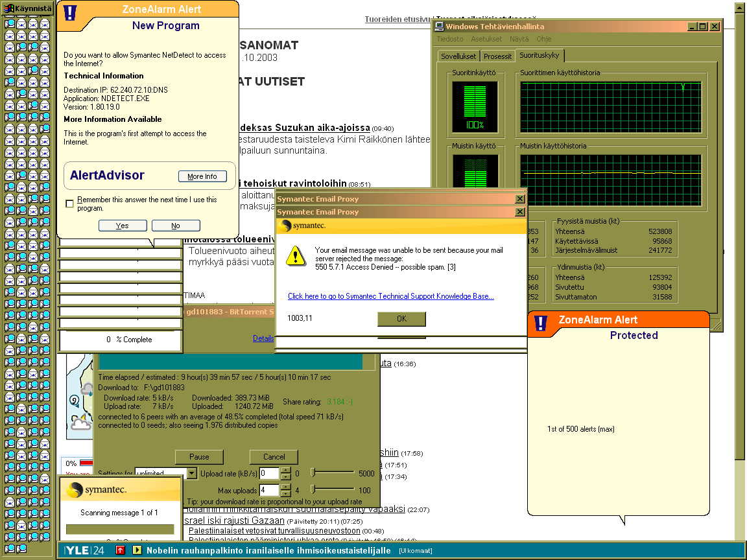
Task: Click the YLE 24 logo
Action: (84, 550)
